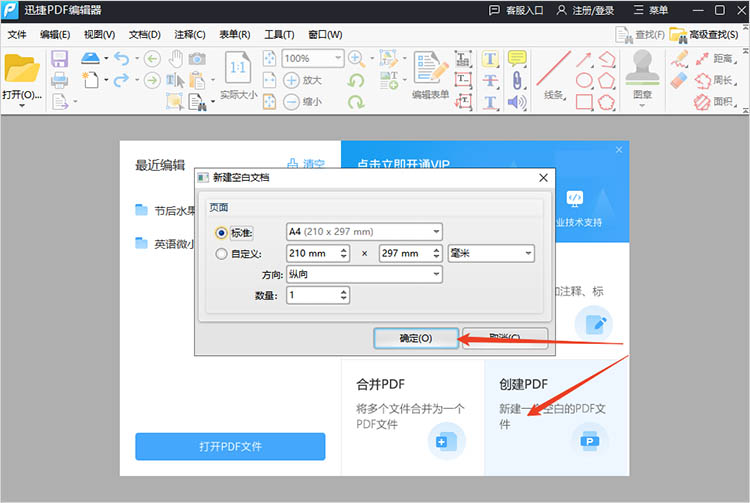Select the red Oval shape tool
The width and height of the screenshot is (750, 503).
pyautogui.click(x=584, y=80)
